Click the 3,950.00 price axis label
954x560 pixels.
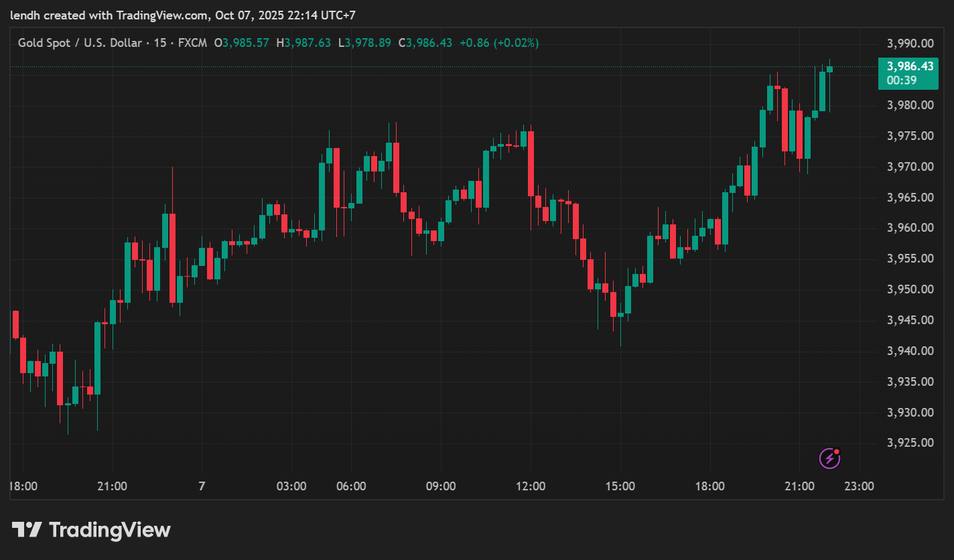tap(910, 289)
